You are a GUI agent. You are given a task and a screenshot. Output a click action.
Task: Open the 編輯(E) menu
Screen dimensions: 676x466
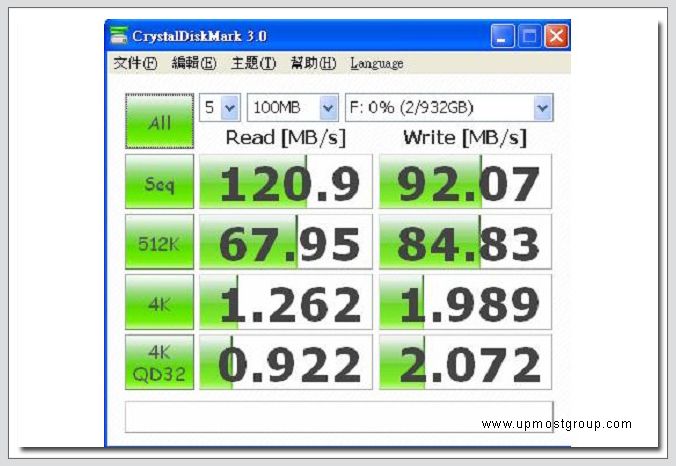point(194,63)
